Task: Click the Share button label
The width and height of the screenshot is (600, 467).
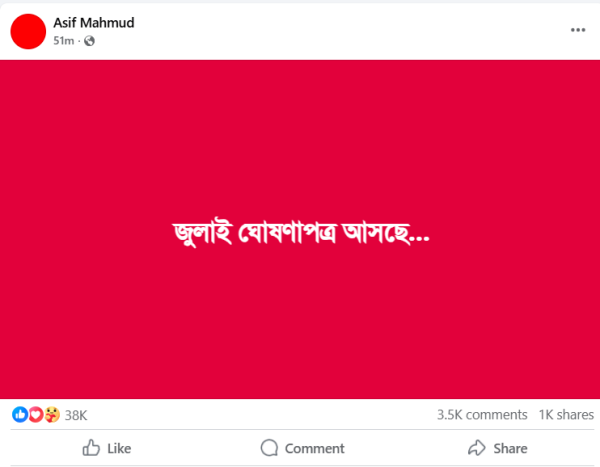Action: 510,449
